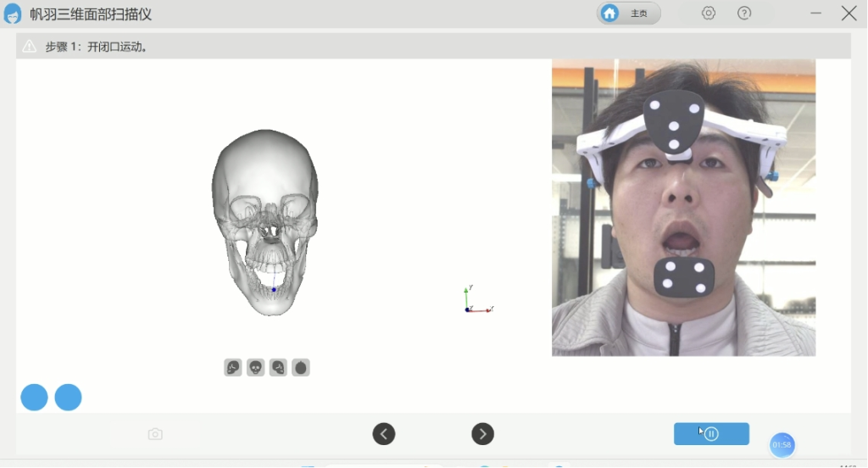Switch skull to right profile view
868x468 pixels.
[x=278, y=368]
